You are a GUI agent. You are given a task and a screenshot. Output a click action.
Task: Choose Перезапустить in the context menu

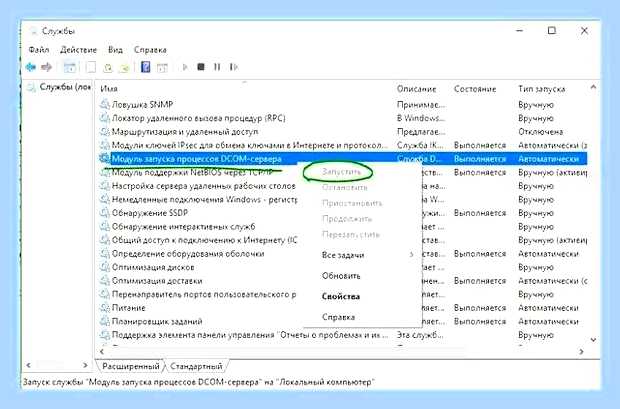tap(351, 235)
